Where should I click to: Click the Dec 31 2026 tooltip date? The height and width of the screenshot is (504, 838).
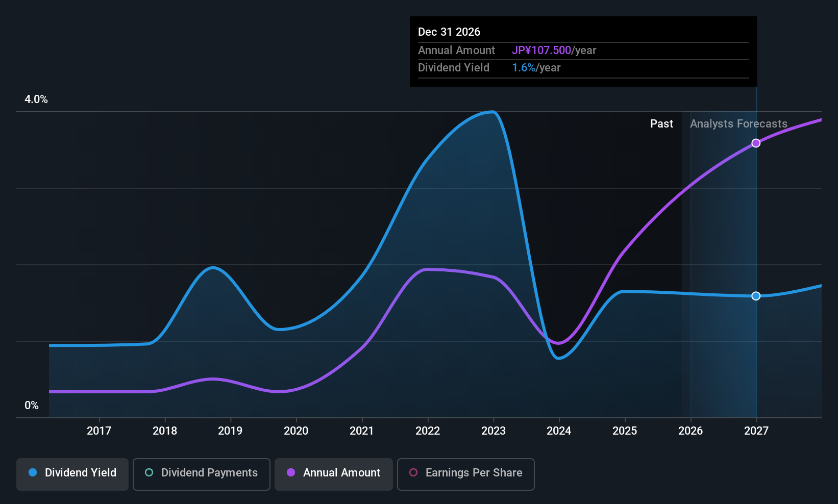[x=449, y=32]
